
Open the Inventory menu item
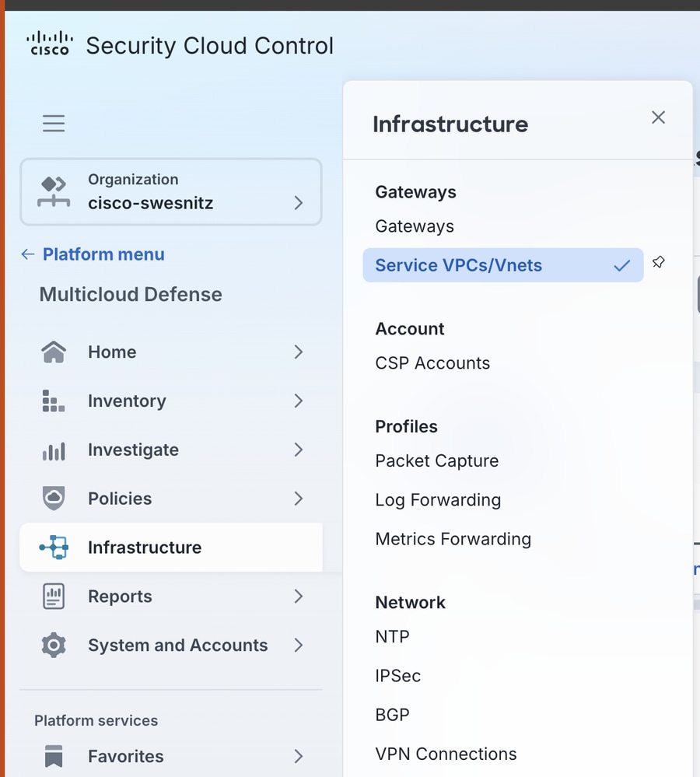(171, 401)
